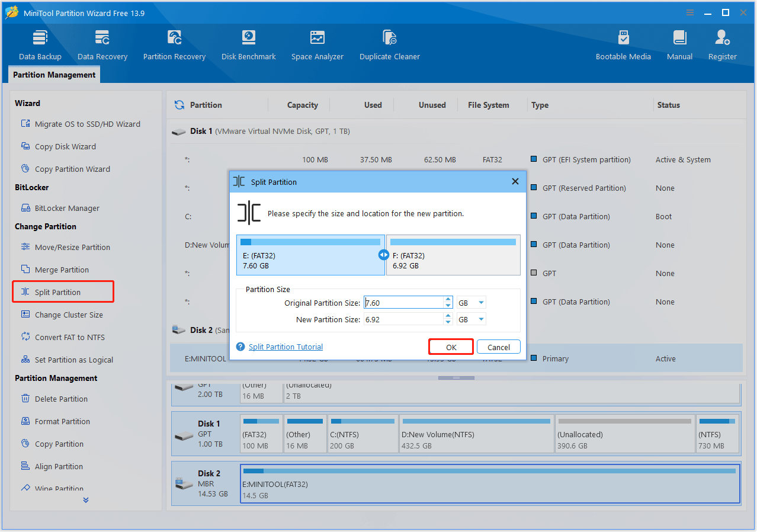The image size is (757, 532).
Task: Open Data Backup tool
Action: click(40, 45)
